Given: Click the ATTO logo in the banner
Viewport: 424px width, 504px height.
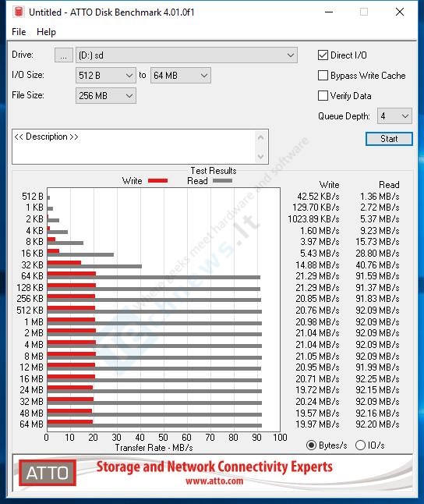Looking at the screenshot, I should click(48, 473).
